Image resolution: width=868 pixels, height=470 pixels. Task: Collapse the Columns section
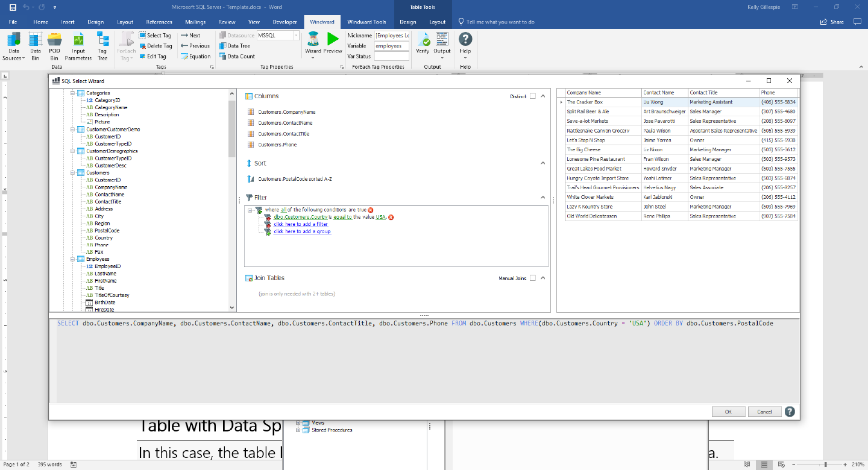coord(542,96)
